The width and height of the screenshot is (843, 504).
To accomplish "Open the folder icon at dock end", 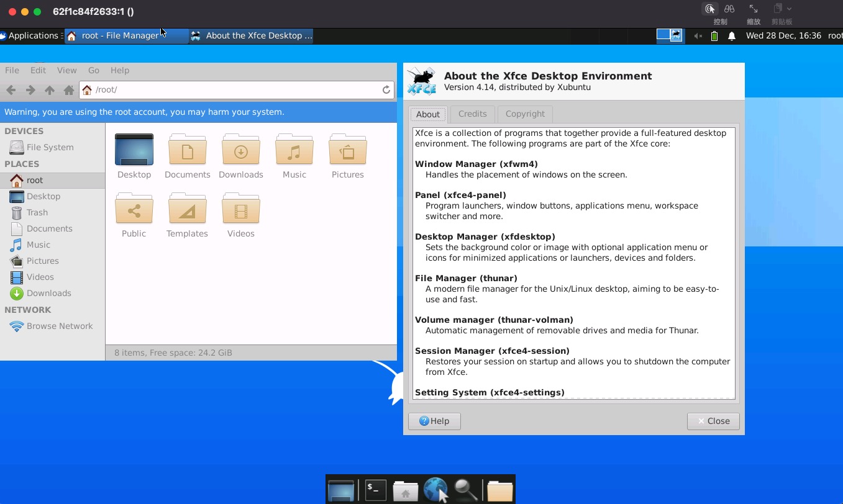I will (500, 490).
